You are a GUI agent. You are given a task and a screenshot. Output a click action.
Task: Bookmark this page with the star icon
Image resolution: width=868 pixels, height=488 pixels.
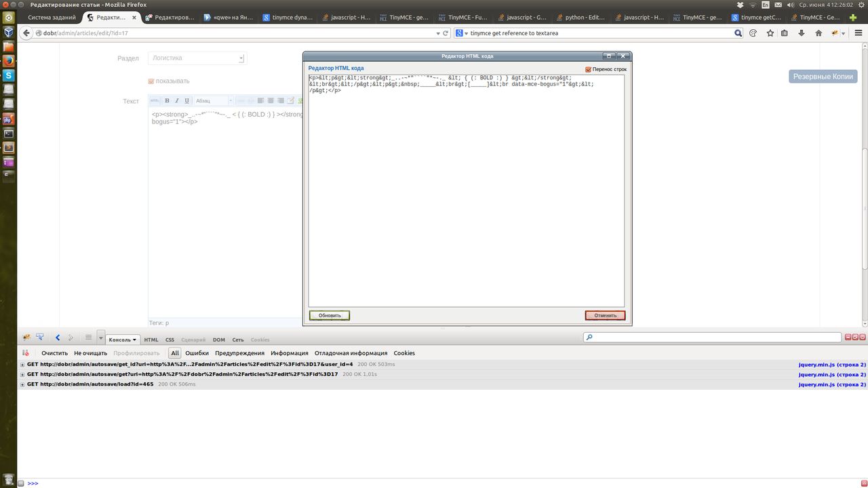[x=770, y=33]
